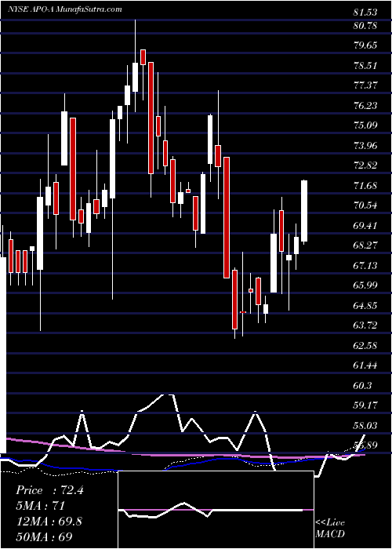Click the 64.85 price axis label
The image size is (392, 549).
coord(366,305)
